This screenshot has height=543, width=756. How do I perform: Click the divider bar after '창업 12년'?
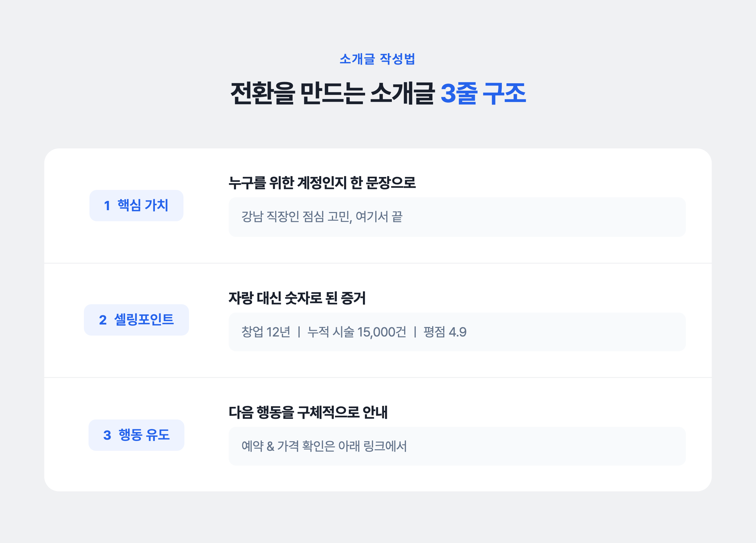(299, 332)
